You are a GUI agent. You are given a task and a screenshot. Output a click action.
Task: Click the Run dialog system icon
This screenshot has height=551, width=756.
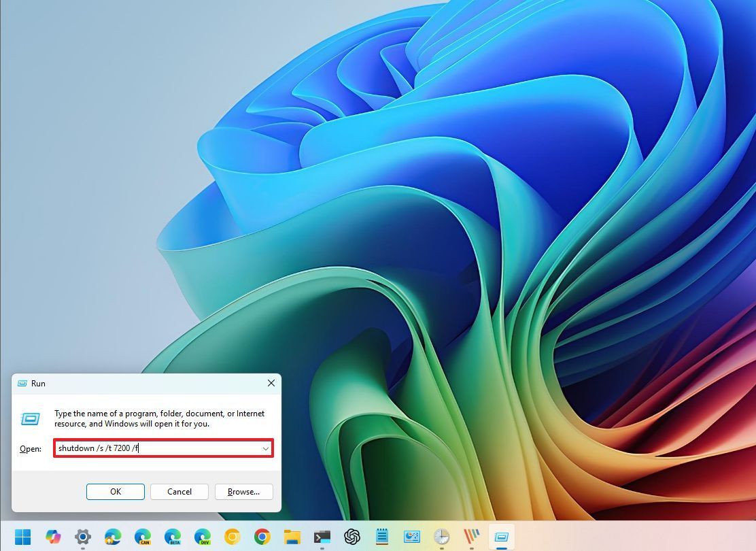(x=22, y=383)
